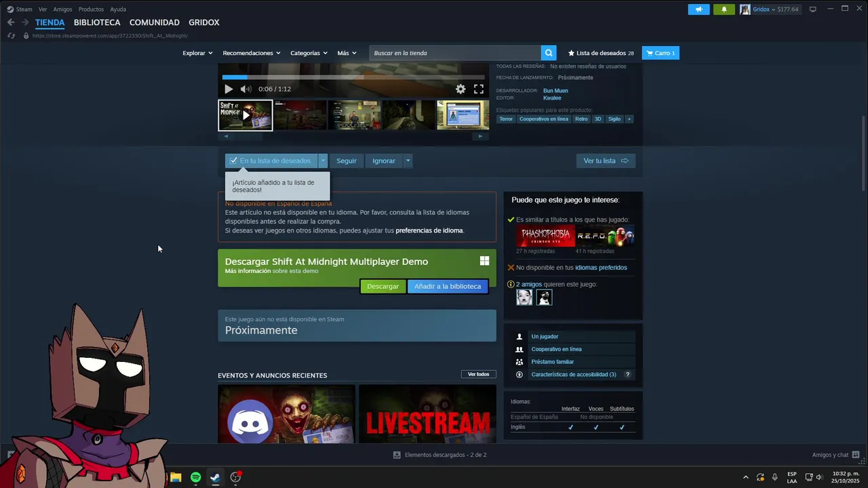The image size is (868, 488).
Task: Open Amigos y chat icon
Action: pos(855,455)
